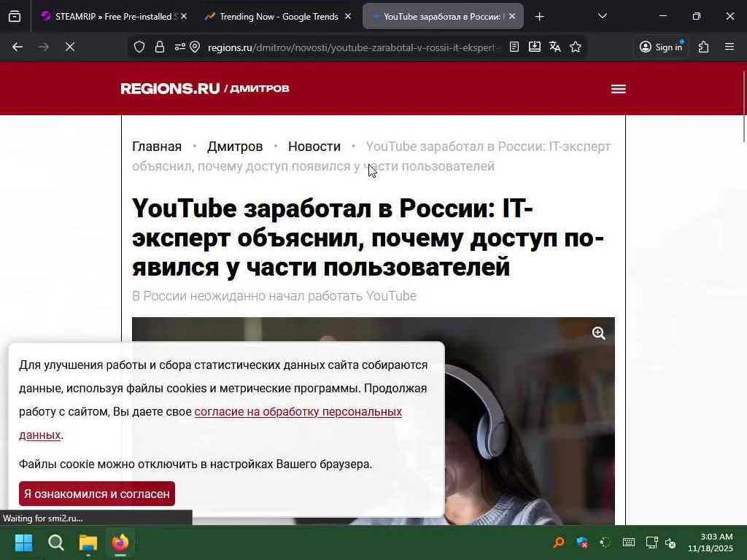
Task: Open regions.ru hamburger menu
Action: [x=619, y=89]
